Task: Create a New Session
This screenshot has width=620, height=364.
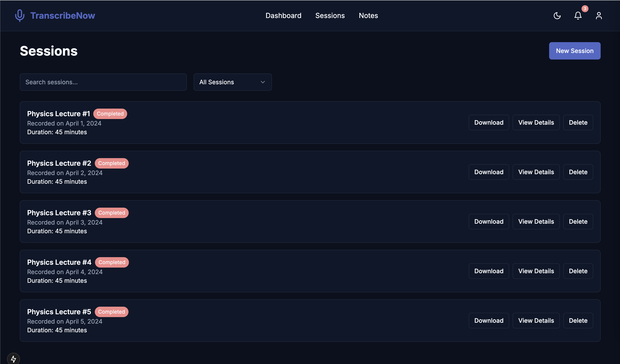Action: point(575,51)
